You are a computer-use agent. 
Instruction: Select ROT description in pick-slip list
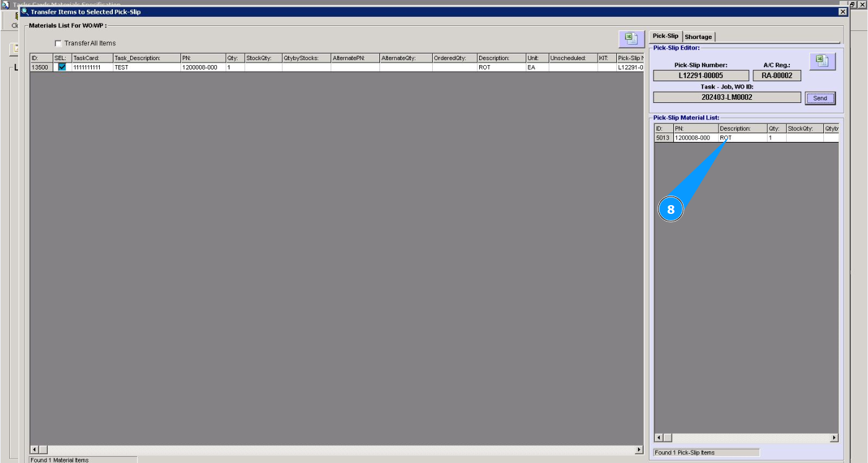(743, 138)
